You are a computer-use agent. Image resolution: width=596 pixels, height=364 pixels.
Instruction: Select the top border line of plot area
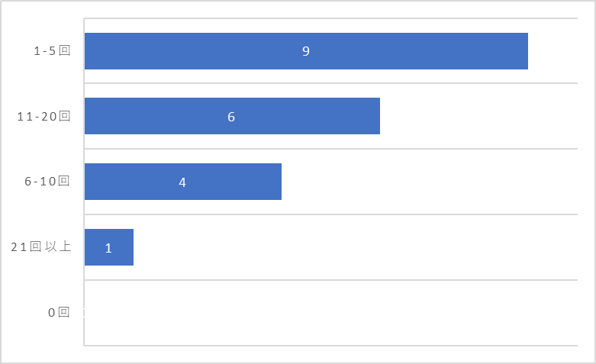[330, 18]
